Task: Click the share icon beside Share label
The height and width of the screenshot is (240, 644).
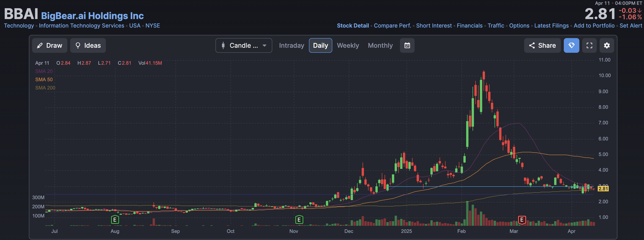Action: pyautogui.click(x=532, y=46)
